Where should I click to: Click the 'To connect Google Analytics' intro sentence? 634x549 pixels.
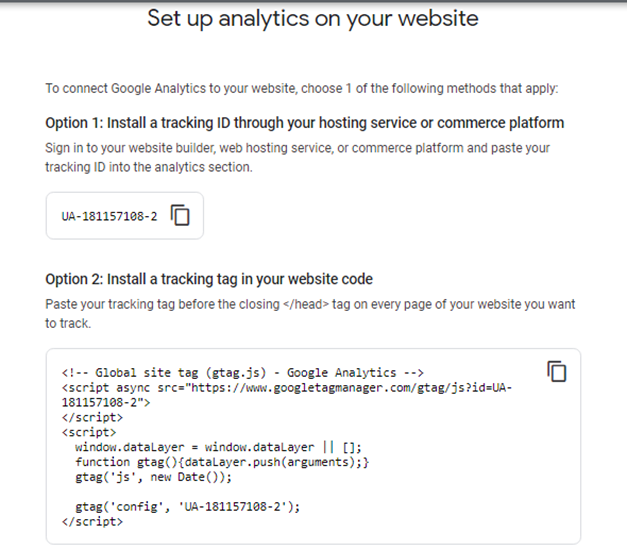(x=302, y=88)
